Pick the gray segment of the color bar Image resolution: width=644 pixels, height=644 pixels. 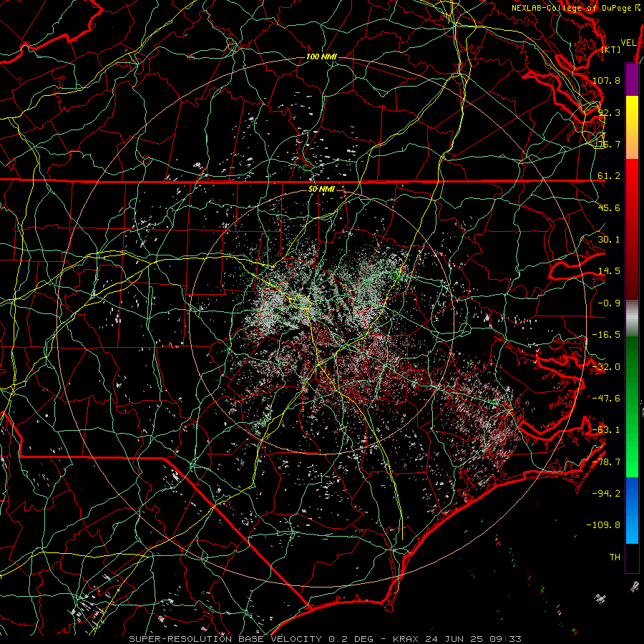[632, 318]
